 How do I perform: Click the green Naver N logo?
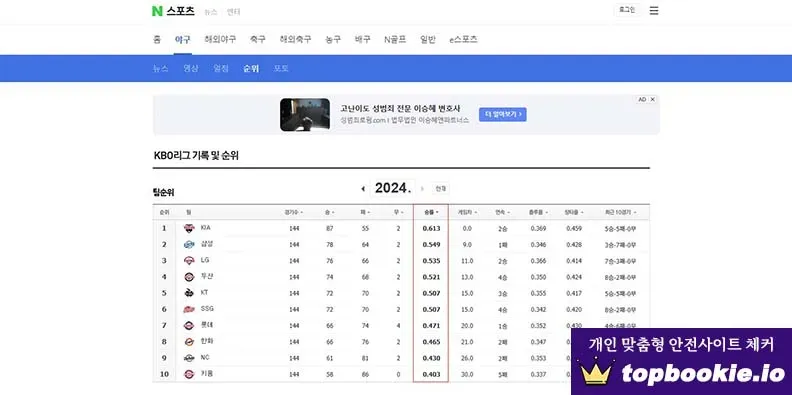tap(157, 11)
